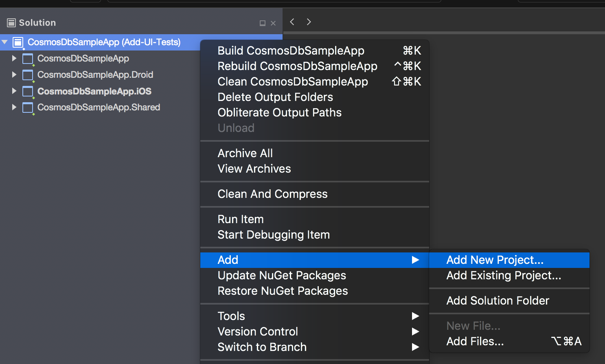The height and width of the screenshot is (364, 605).
Task: Select Obliterate Output Paths
Action: pos(315,112)
